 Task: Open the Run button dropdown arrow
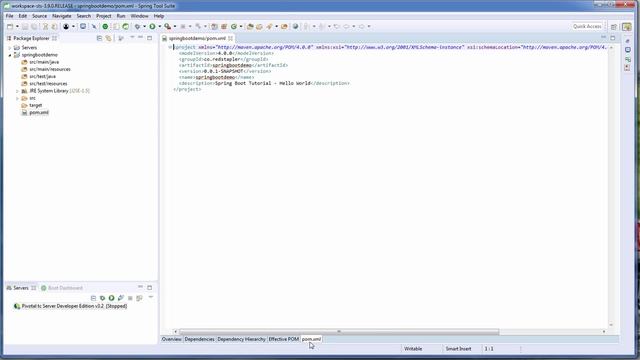[x=160, y=27]
